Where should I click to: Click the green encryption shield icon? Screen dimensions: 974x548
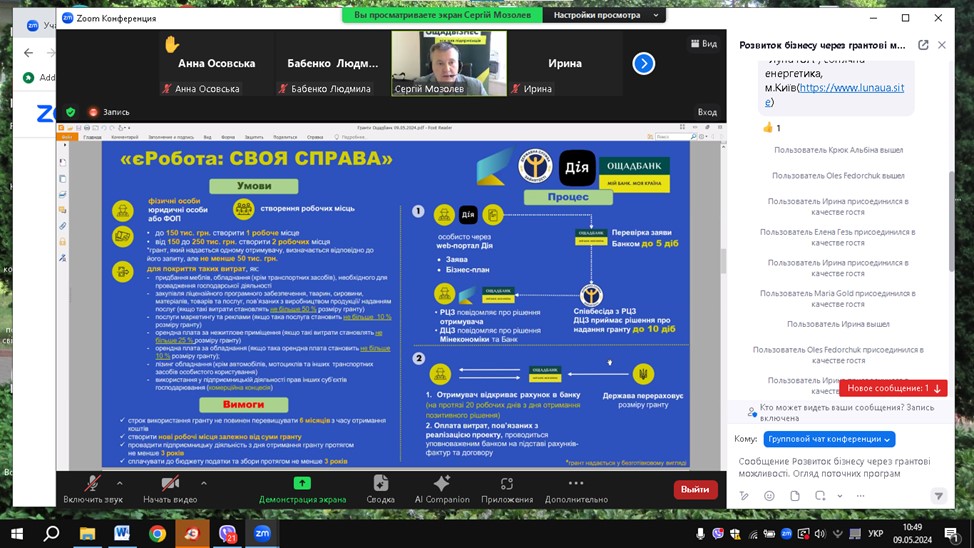point(71,112)
